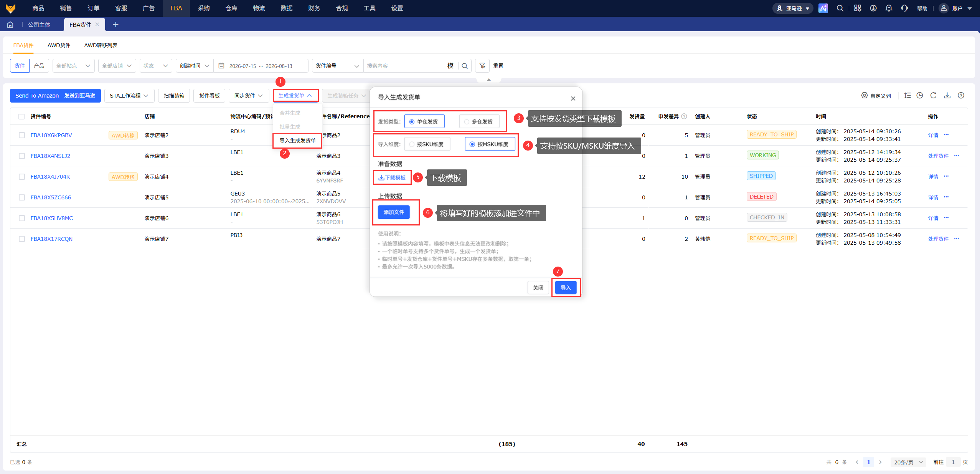Image resolution: width=980 pixels, height=474 pixels.
Task: Click the 导入 button
Action: pos(566,288)
